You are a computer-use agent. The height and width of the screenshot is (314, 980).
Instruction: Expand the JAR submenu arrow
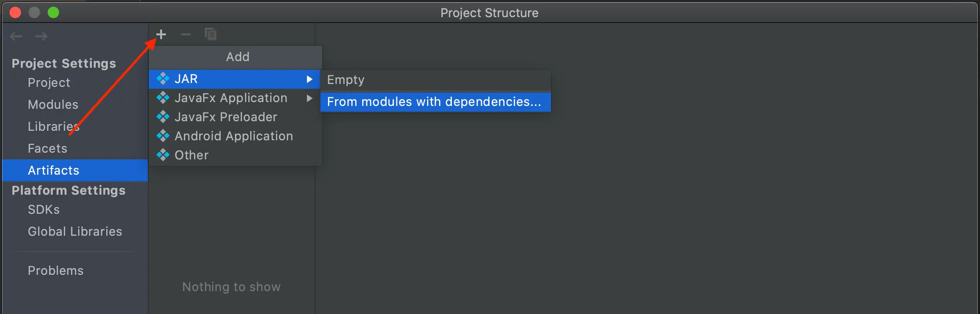[x=310, y=79]
